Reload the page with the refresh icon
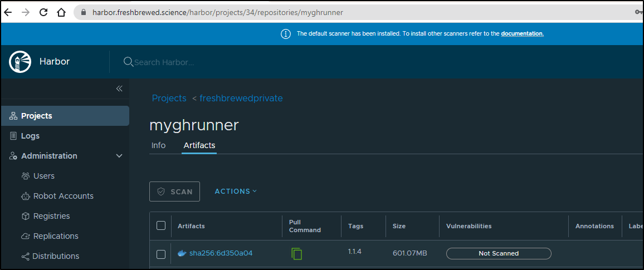Viewport: 644px width, 270px height. point(43,12)
